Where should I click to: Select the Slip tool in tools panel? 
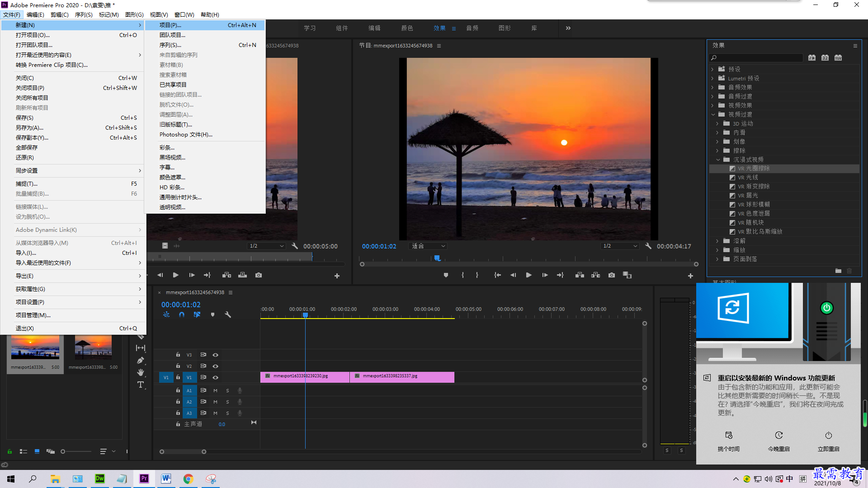(x=141, y=348)
